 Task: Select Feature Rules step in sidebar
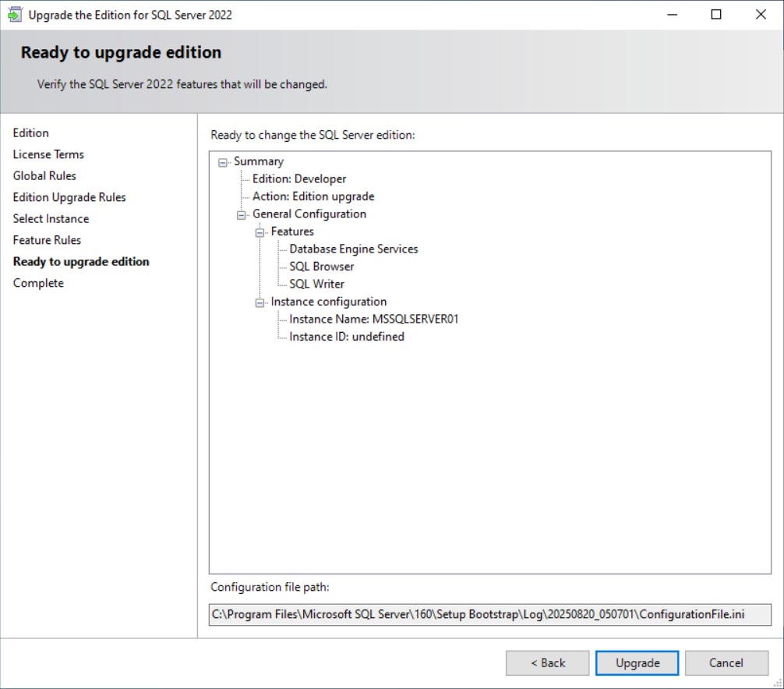pos(47,241)
